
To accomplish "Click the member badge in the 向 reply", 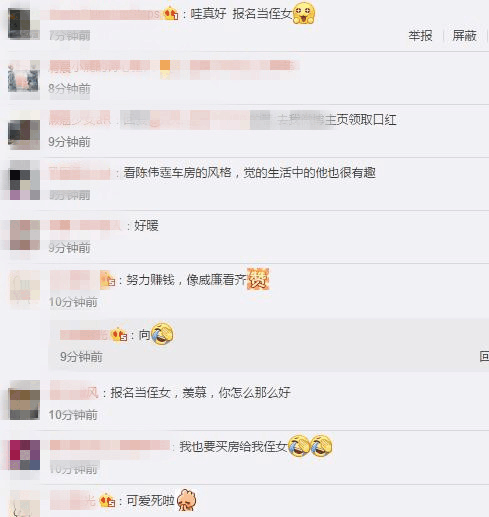I will tap(119, 334).
